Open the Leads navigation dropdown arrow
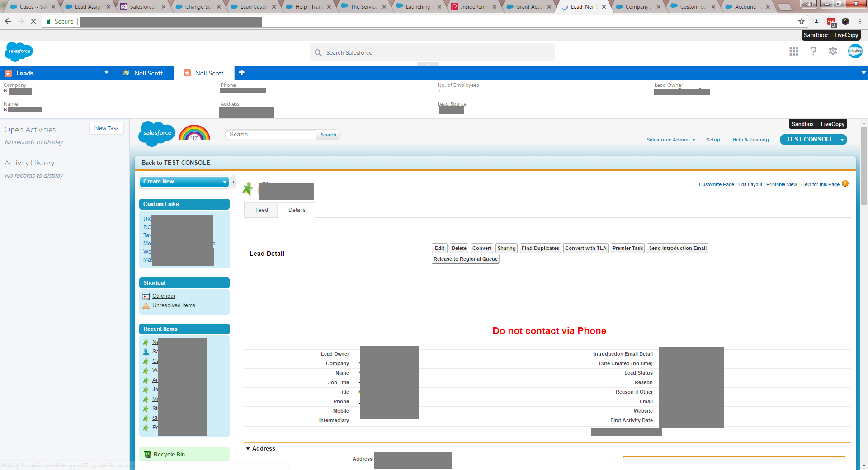This screenshot has height=470, width=868. (107, 72)
